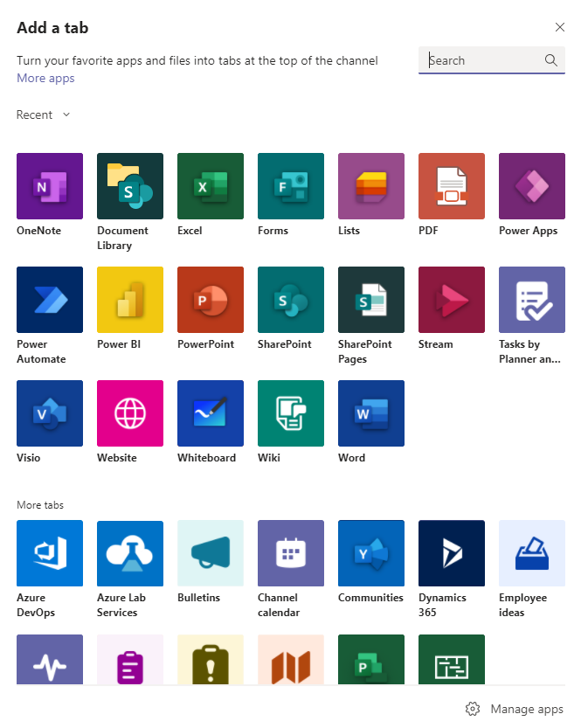
Task: Open the Azure Lab Services tile
Action: point(130,553)
